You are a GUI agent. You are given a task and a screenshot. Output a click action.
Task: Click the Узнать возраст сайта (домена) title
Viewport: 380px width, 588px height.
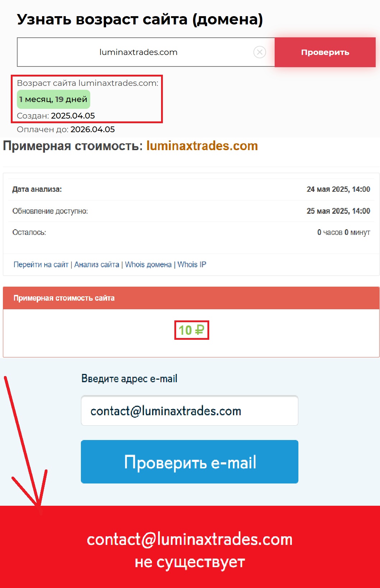pyautogui.click(x=140, y=19)
